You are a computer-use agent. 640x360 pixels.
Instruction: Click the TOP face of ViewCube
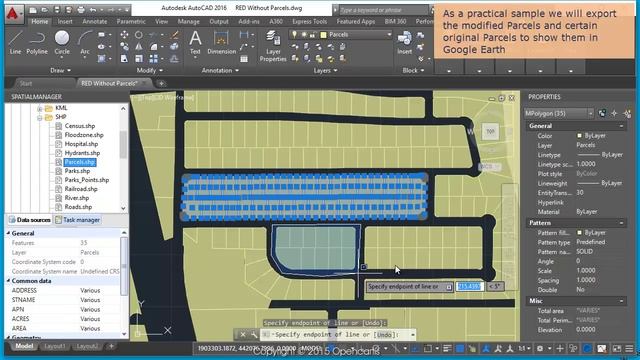pyautogui.click(x=490, y=131)
